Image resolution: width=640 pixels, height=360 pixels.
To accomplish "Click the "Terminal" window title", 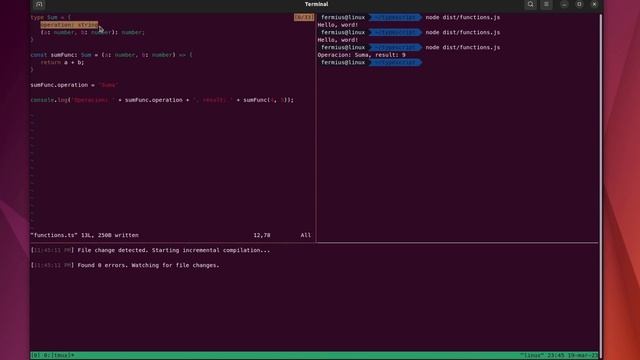I will [316, 4].
